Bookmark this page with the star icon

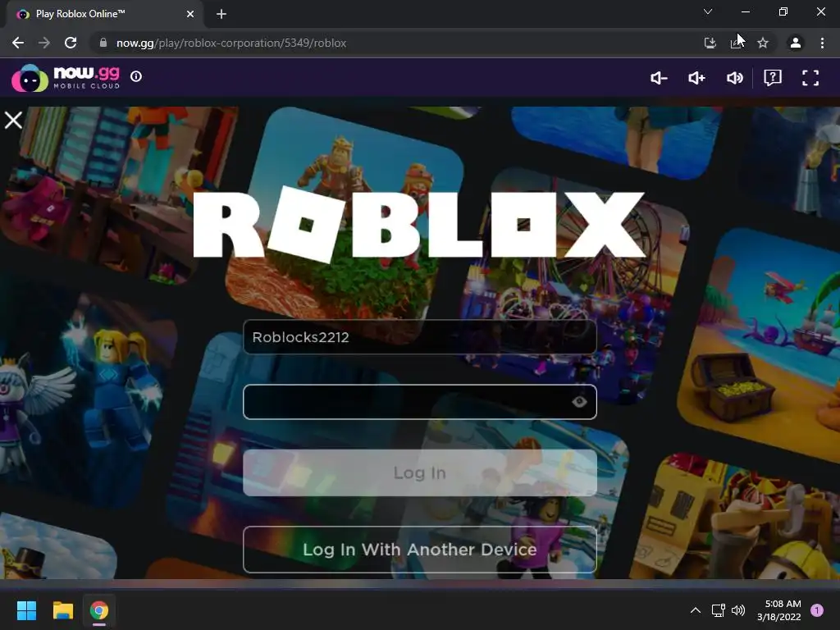[763, 43]
